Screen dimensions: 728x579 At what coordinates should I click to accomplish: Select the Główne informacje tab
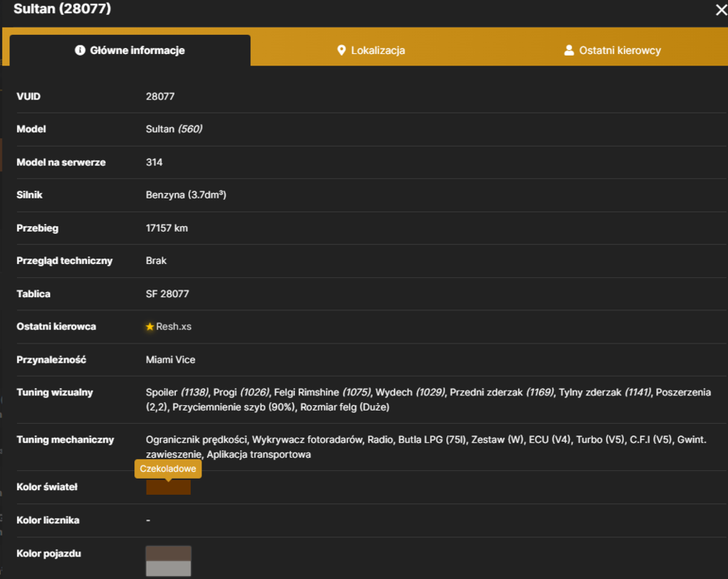[130, 50]
